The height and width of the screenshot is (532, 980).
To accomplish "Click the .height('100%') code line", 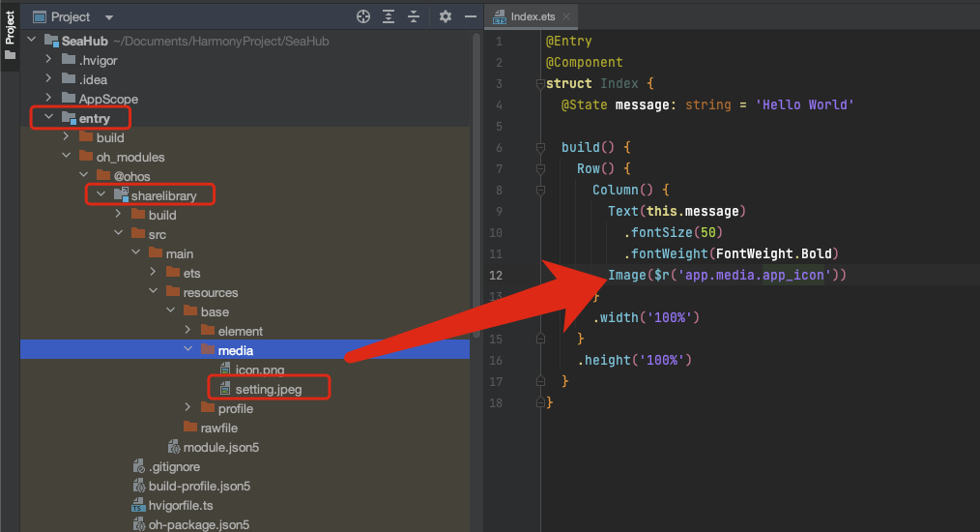I will [x=634, y=361].
